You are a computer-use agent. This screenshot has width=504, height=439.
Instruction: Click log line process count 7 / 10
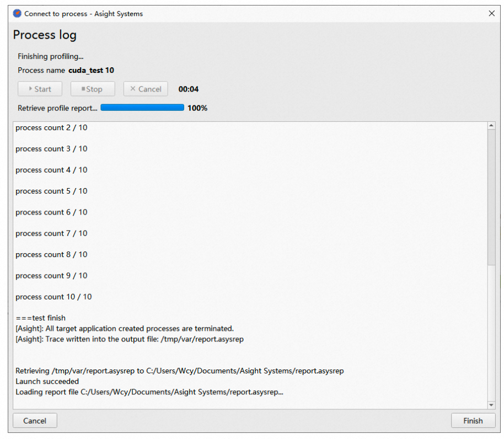pos(51,233)
